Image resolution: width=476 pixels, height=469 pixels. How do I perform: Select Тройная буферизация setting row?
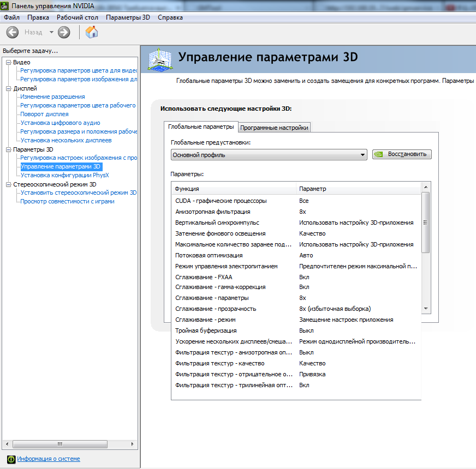coord(296,330)
